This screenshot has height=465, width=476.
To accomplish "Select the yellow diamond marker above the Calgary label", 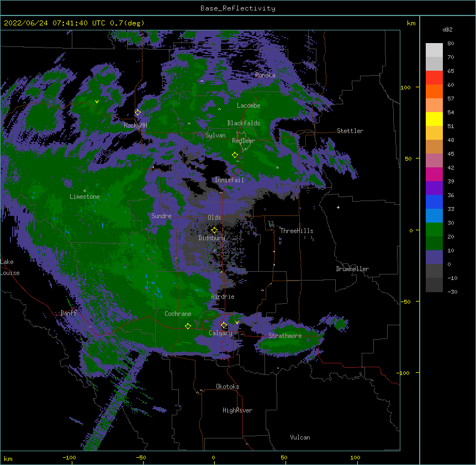I will tap(224, 325).
